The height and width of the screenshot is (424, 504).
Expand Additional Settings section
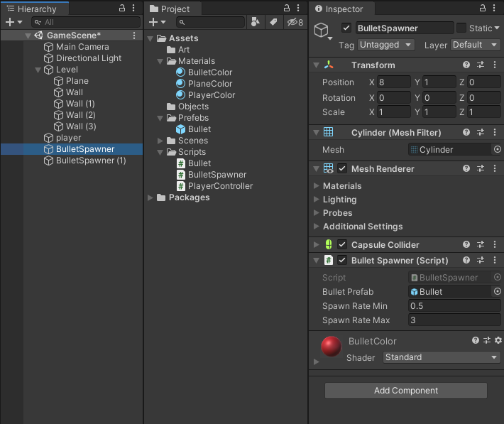[x=317, y=226]
